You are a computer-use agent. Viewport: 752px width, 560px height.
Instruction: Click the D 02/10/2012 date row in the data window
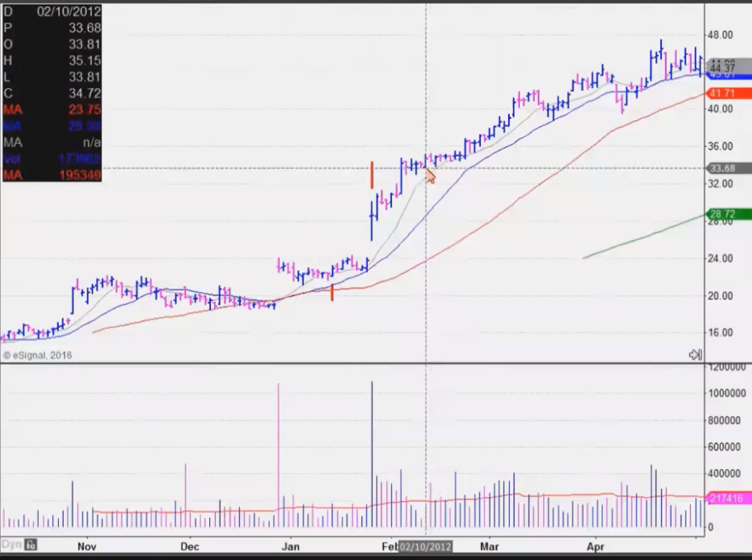pos(51,11)
